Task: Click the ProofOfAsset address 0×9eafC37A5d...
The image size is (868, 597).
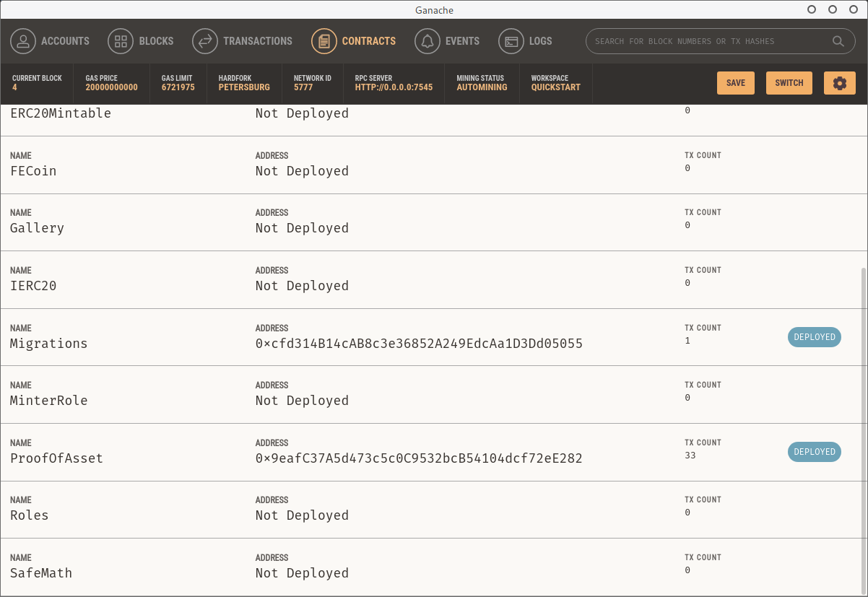Action: 419,458
